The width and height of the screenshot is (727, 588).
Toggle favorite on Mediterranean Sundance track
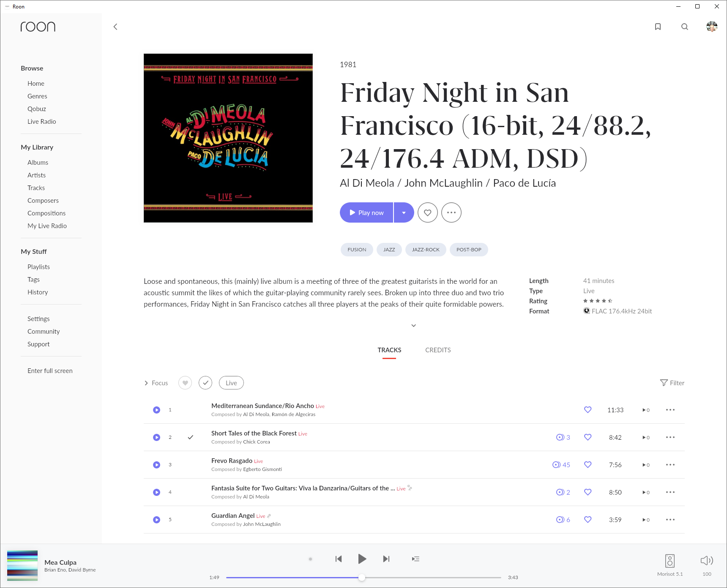pyautogui.click(x=588, y=410)
